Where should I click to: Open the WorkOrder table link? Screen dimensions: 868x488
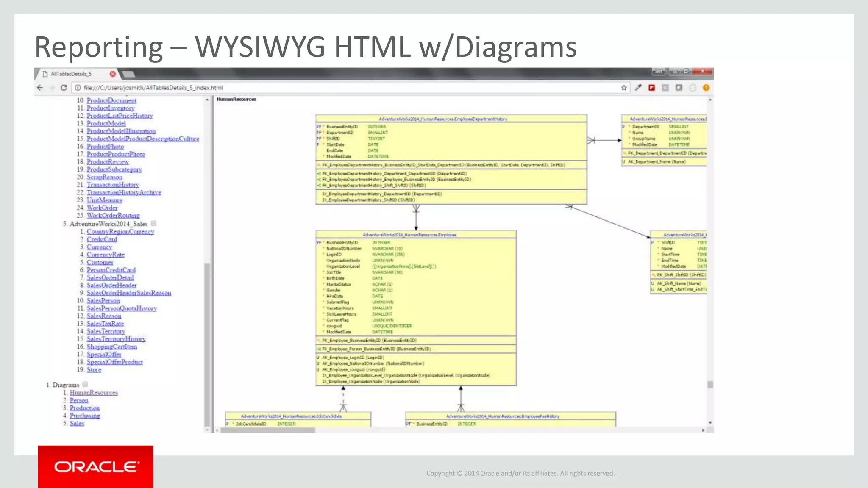(x=102, y=208)
